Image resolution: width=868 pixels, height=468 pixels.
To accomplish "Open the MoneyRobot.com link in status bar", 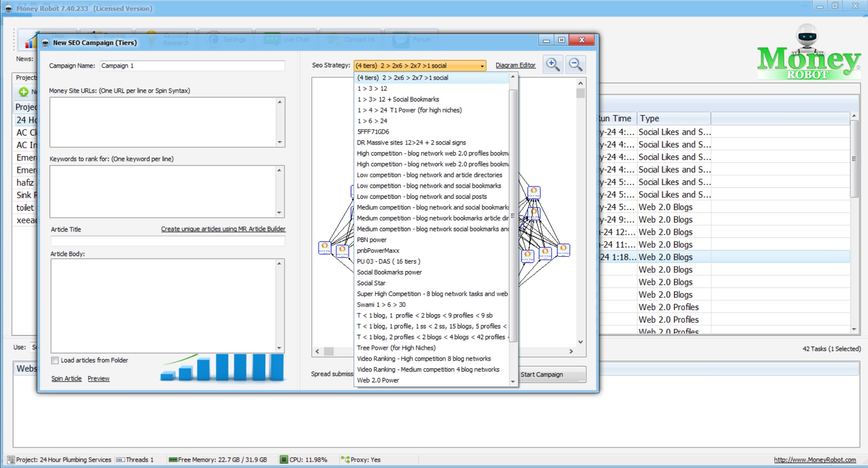I will (815, 460).
